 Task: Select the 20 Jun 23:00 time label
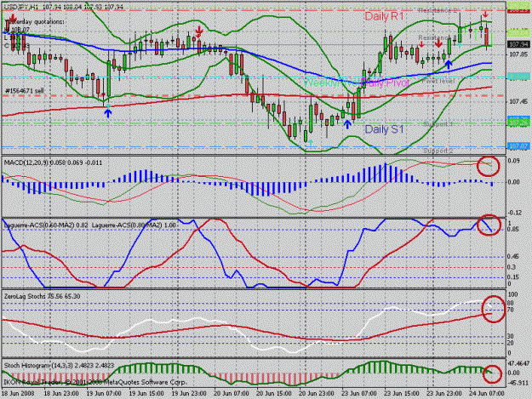(316, 394)
